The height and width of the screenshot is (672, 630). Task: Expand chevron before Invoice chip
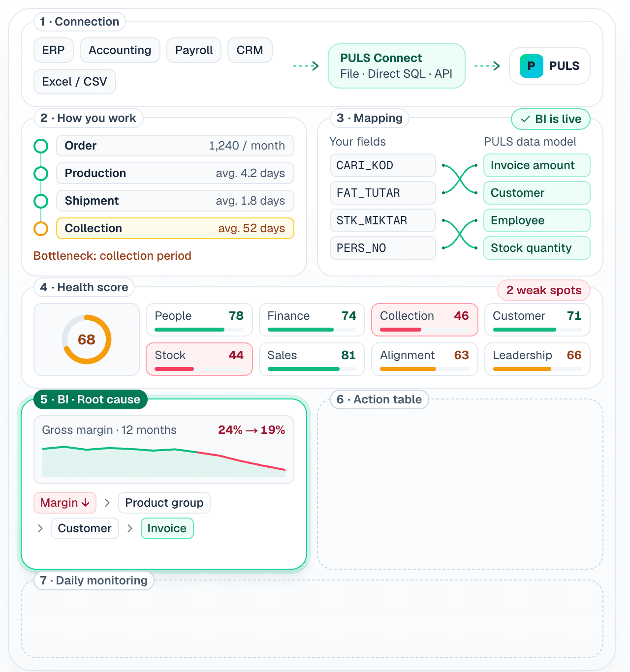[130, 528]
